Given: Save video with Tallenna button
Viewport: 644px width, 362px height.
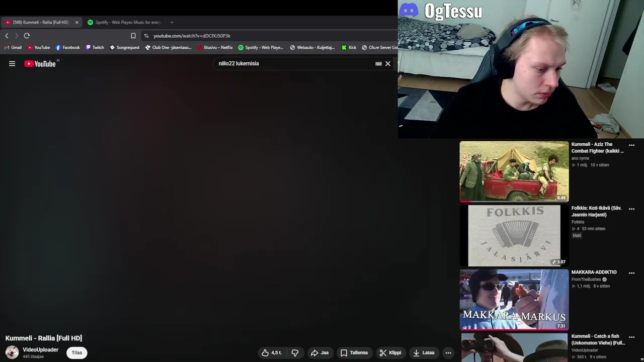Looking at the screenshot, I should 354,353.
